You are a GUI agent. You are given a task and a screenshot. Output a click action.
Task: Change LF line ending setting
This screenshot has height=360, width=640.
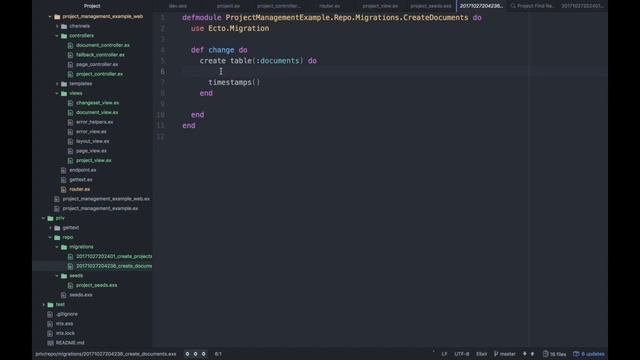pos(444,354)
